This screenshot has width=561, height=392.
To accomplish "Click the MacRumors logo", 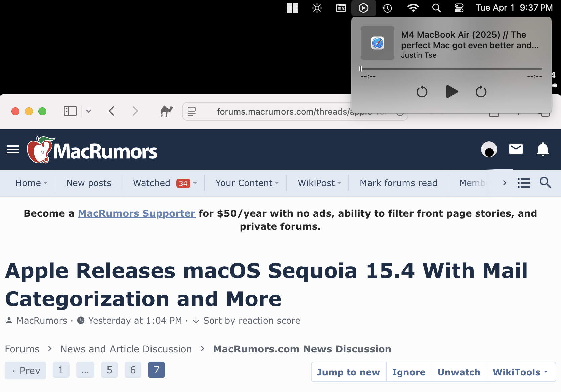I will (x=92, y=150).
